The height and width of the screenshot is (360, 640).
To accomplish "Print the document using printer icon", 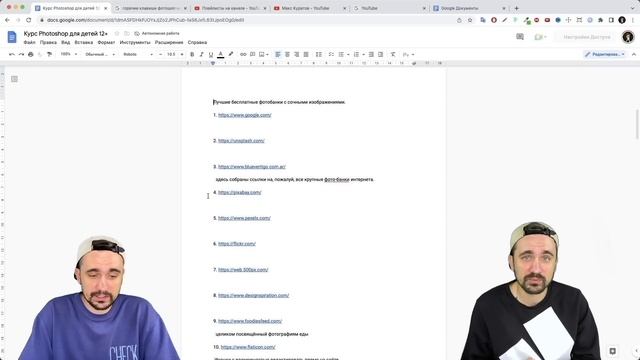I will pos(31,54).
